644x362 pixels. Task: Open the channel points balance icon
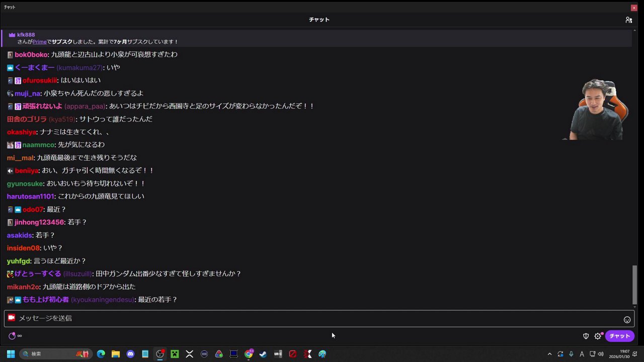(12, 336)
